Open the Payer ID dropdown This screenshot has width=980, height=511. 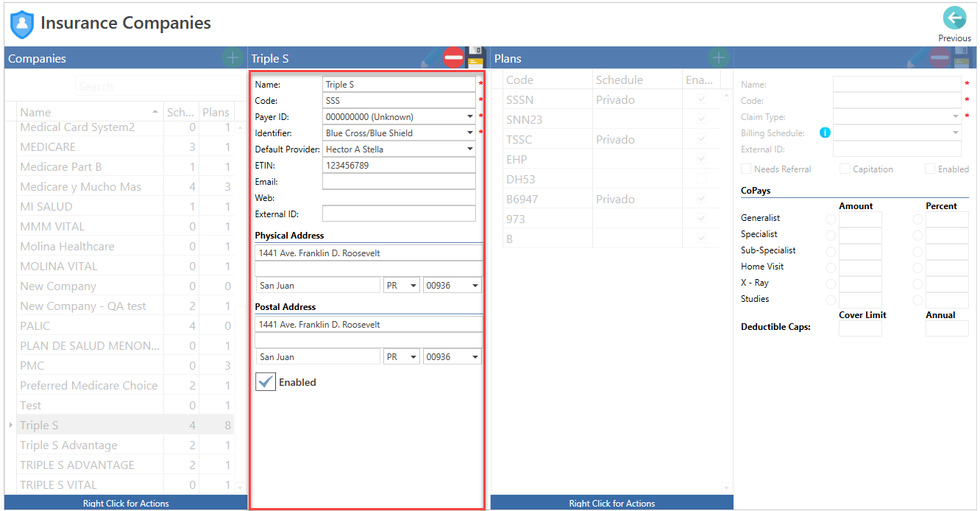tap(470, 116)
